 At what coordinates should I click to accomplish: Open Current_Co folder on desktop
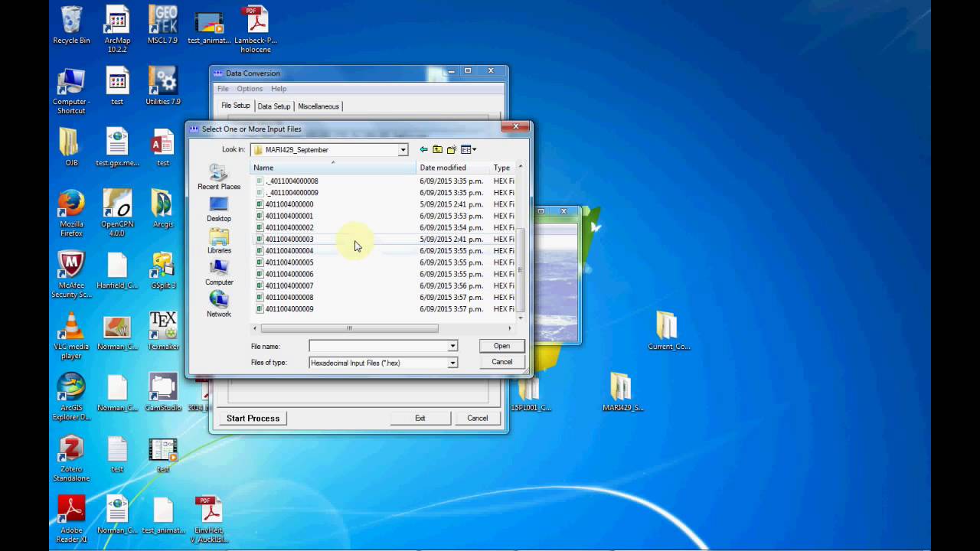pyautogui.click(x=668, y=331)
